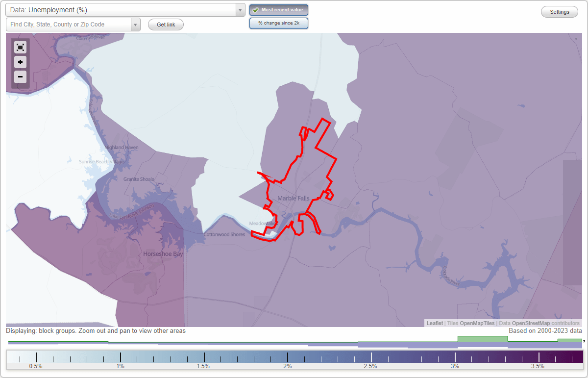Reset map to full extent
The image size is (588, 378).
point(20,47)
